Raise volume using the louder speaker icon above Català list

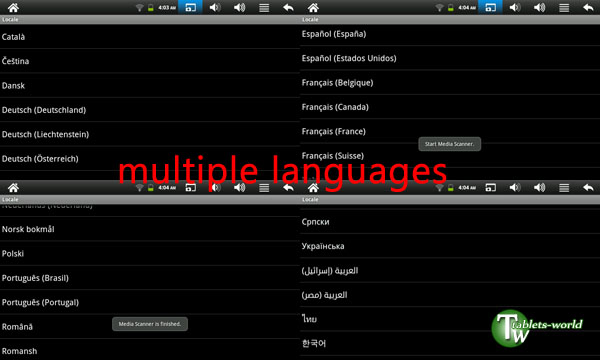tap(240, 7)
